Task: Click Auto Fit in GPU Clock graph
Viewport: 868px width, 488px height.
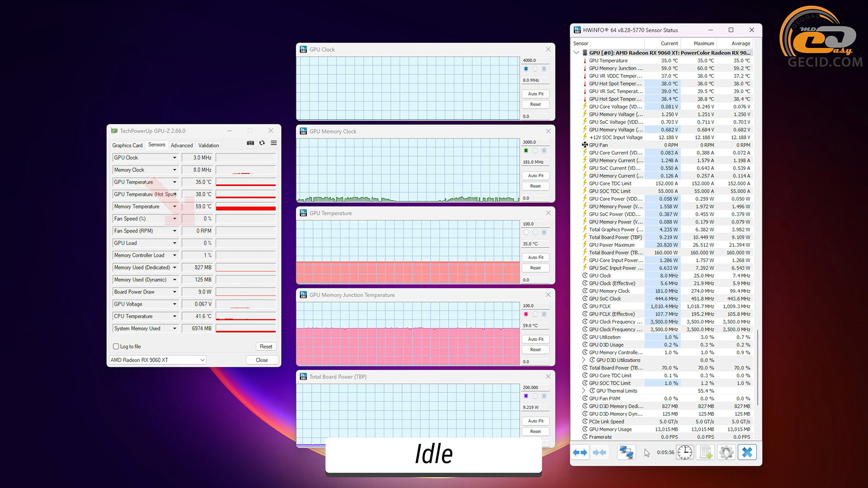Action: 536,94
